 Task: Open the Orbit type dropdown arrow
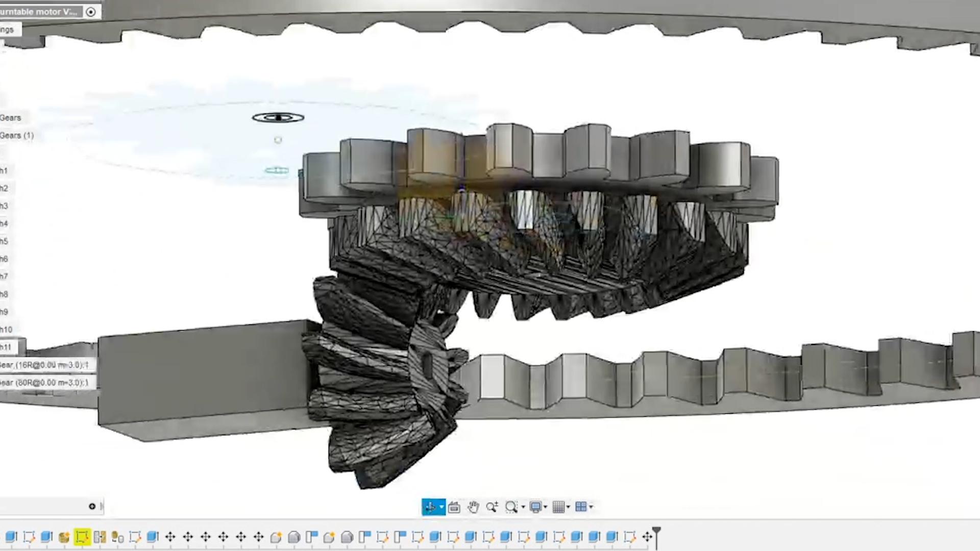pyautogui.click(x=442, y=507)
